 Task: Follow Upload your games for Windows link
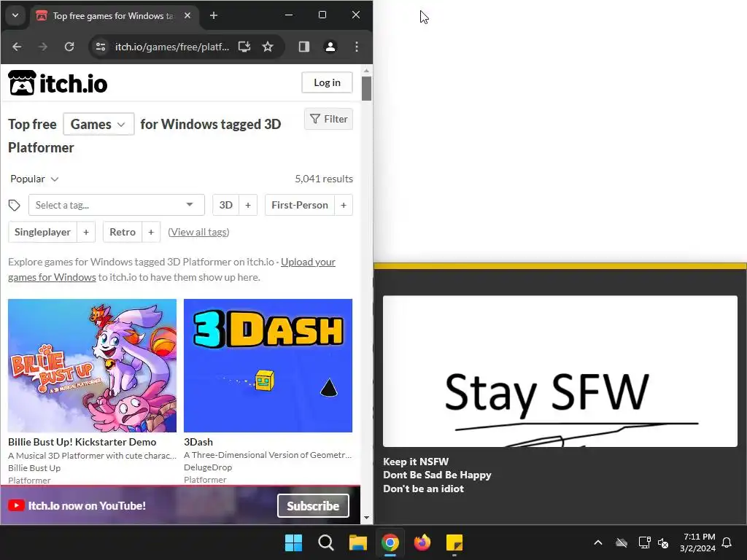point(308,262)
